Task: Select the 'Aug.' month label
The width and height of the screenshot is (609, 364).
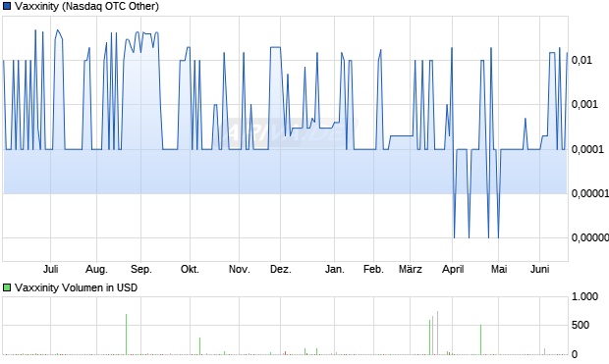Action: [x=96, y=269]
